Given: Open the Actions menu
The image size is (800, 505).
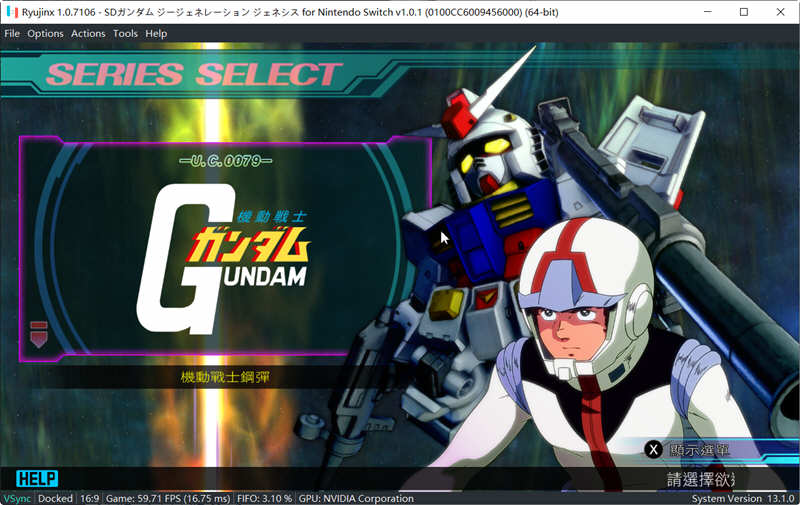Looking at the screenshot, I should [x=88, y=34].
